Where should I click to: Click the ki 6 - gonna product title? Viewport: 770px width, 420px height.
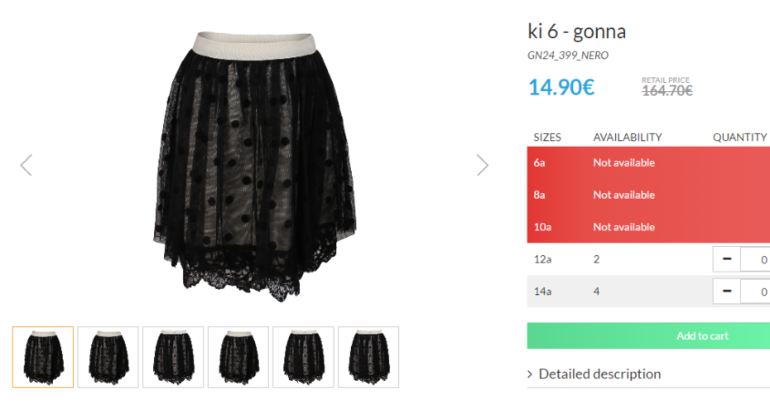(x=577, y=31)
